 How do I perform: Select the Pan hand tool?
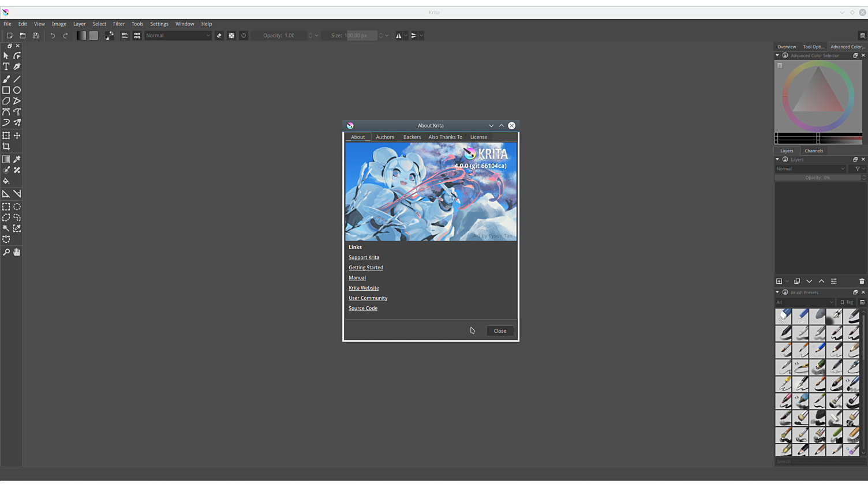(17, 252)
